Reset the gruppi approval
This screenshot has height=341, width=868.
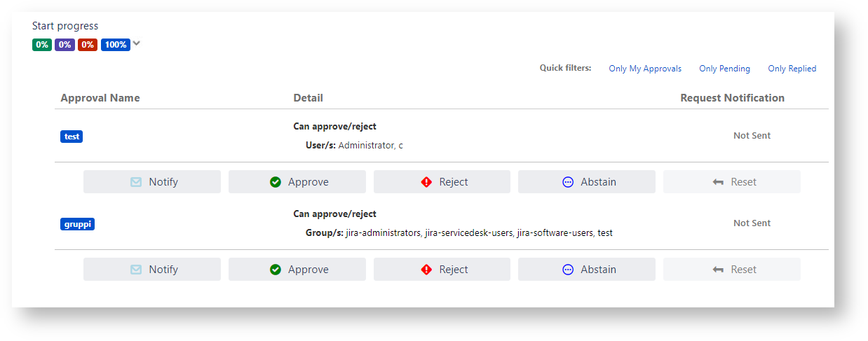tap(731, 270)
